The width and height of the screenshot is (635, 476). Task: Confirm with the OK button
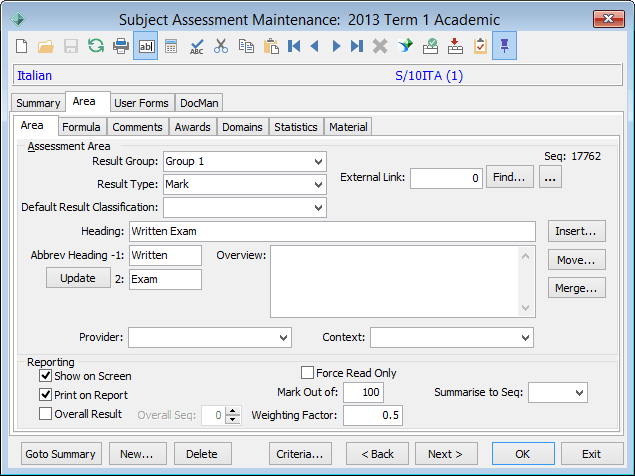523,454
